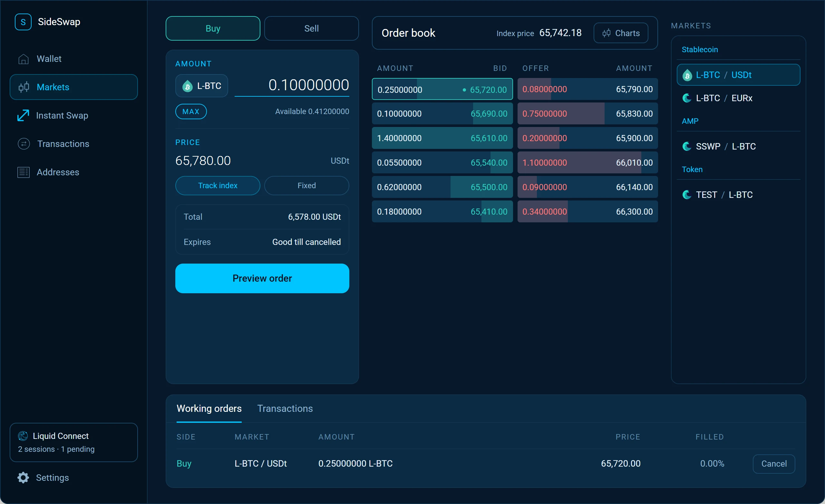Open Instant Swap from sidebar
This screenshot has width=825, height=504.
pyautogui.click(x=74, y=116)
